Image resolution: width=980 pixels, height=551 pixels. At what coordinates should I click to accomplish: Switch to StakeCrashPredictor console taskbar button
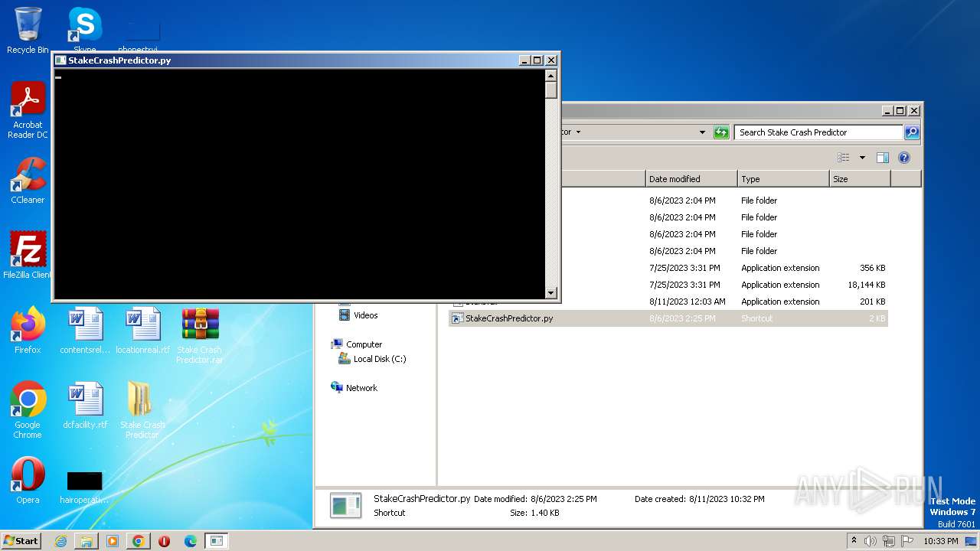point(217,541)
